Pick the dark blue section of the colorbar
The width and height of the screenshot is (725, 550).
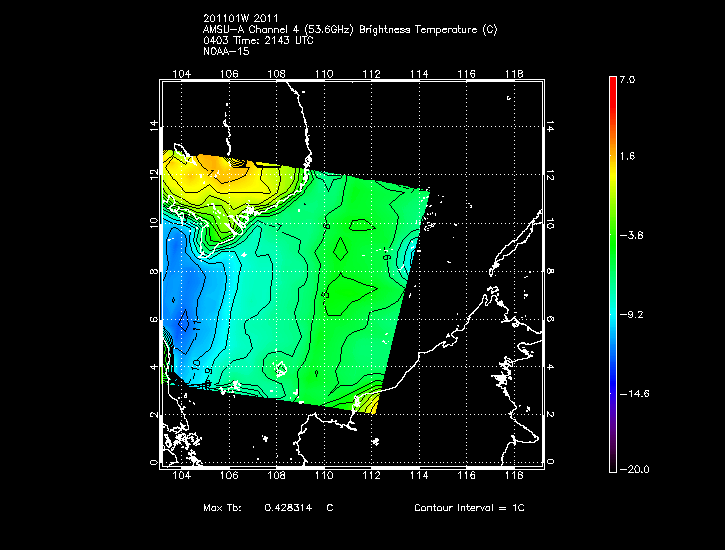[x=613, y=384]
